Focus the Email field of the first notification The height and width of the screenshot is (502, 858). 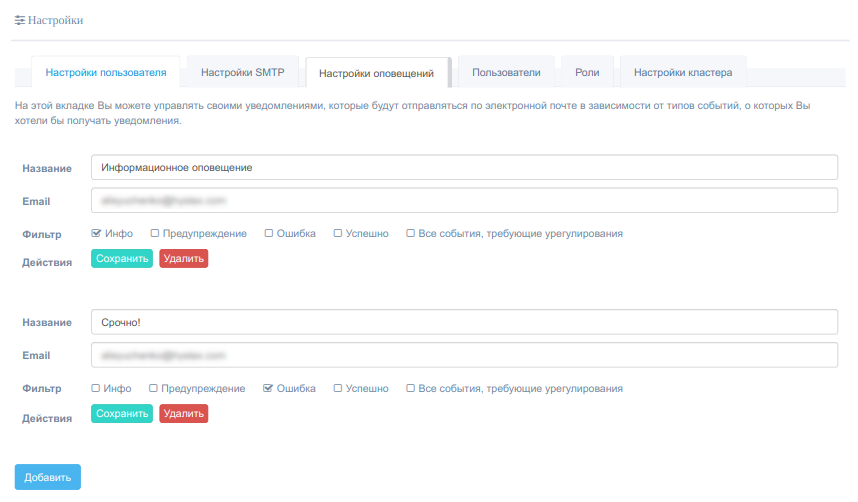click(463, 200)
